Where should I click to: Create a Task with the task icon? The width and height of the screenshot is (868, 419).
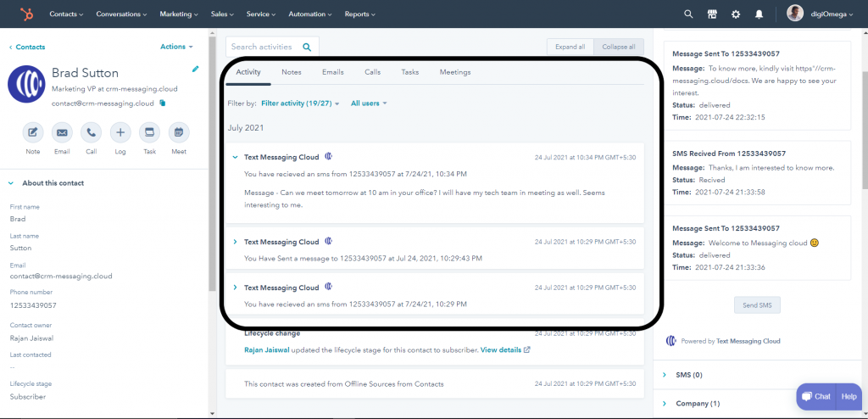tap(149, 132)
